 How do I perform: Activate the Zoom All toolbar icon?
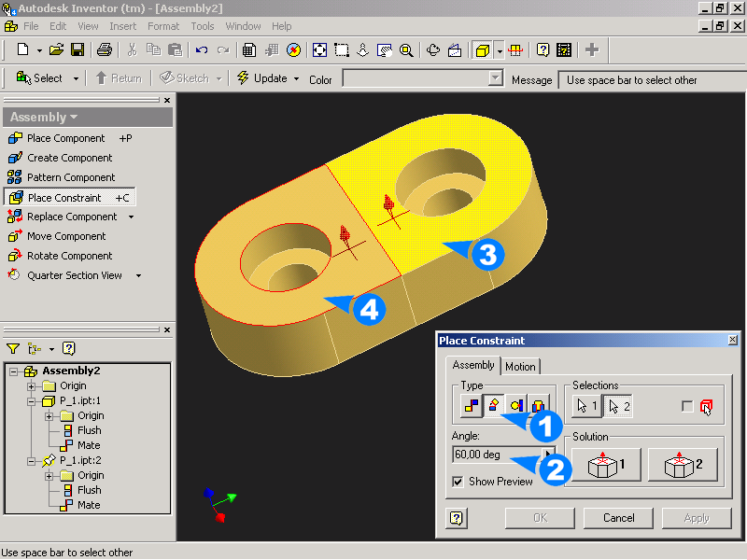tap(319, 49)
